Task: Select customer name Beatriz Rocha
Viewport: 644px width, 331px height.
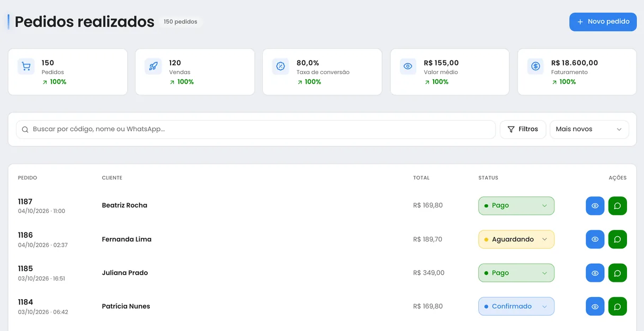Action: 124,205
